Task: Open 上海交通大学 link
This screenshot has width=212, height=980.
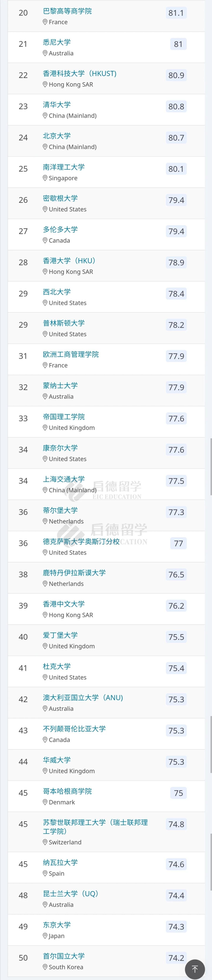Action: coord(64,479)
